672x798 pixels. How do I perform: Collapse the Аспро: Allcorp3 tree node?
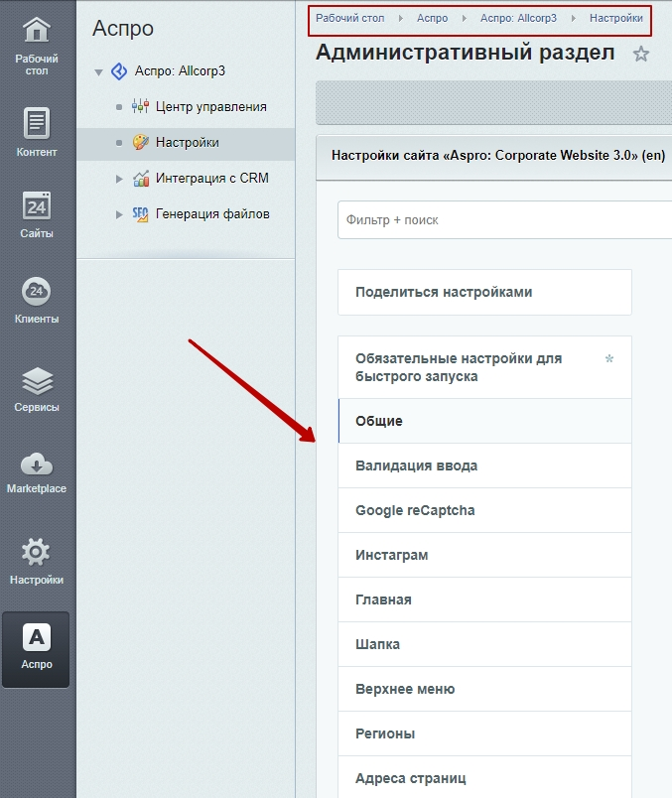pos(98,71)
